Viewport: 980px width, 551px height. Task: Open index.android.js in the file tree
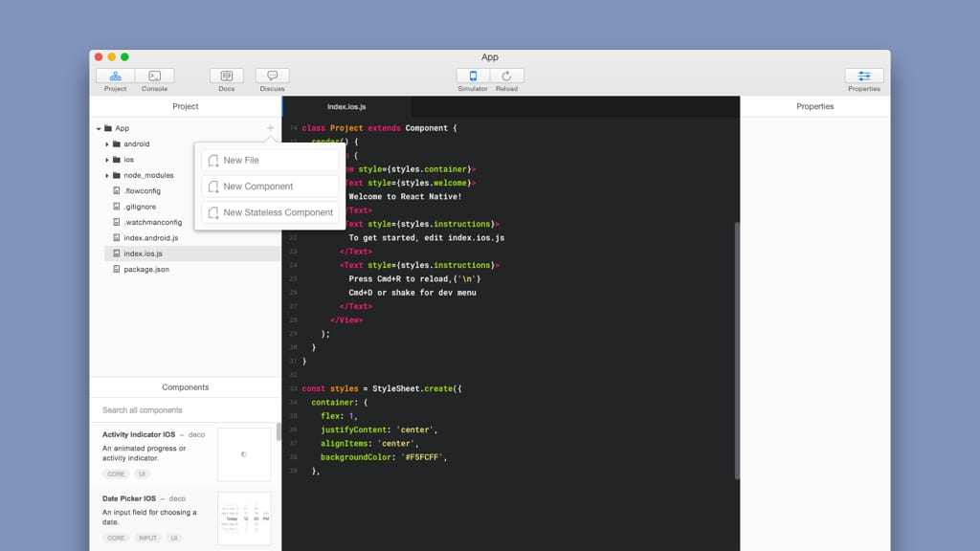coord(150,238)
